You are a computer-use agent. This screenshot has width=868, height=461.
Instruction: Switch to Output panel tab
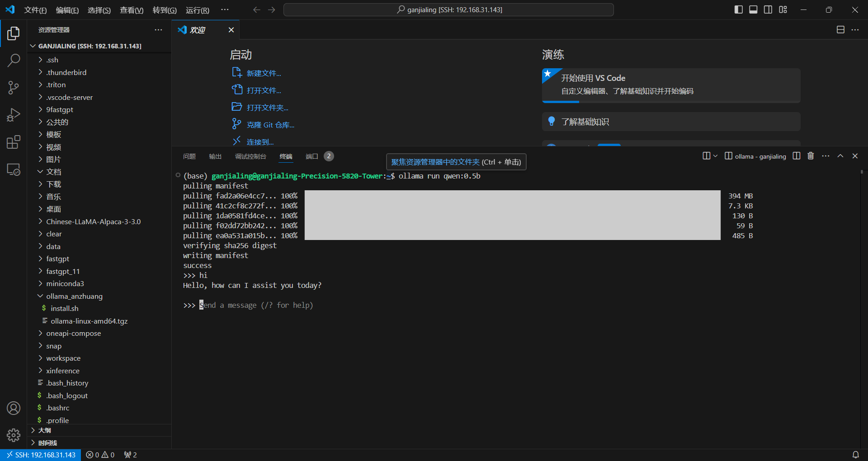click(x=215, y=156)
